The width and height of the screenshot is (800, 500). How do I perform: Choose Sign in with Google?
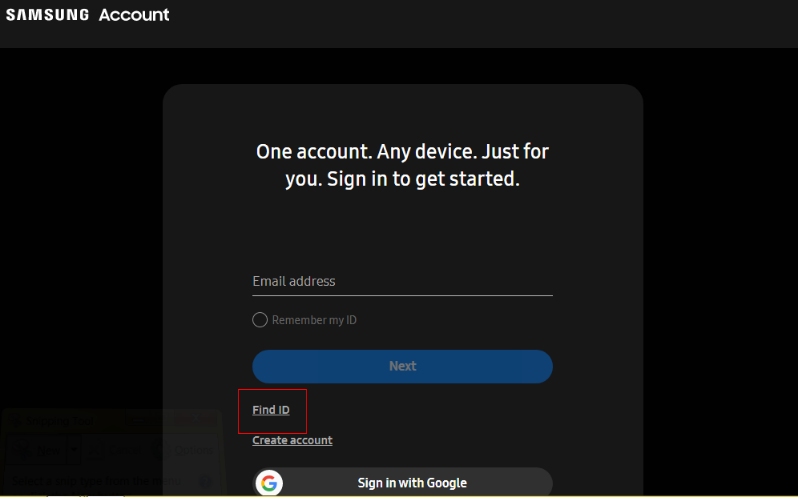402,482
